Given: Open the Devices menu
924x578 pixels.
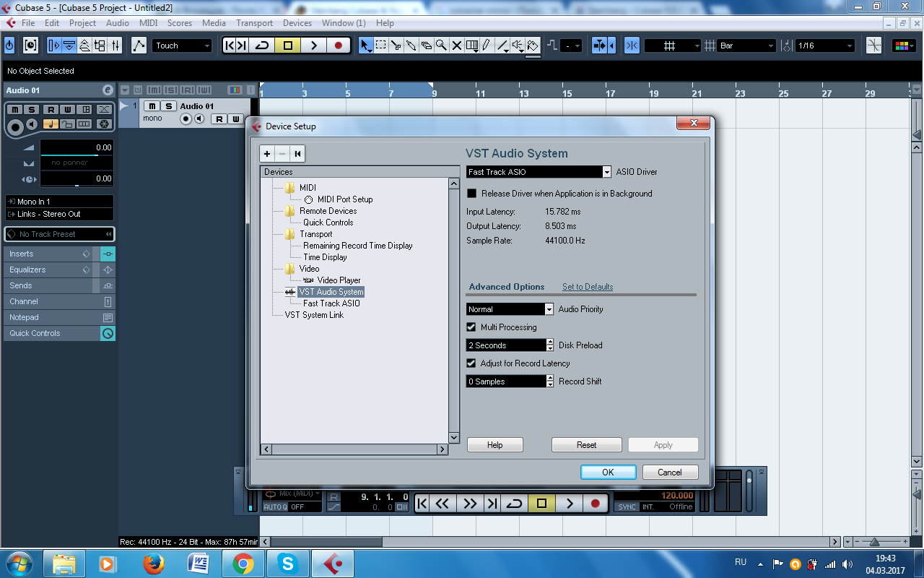Looking at the screenshot, I should (x=297, y=23).
